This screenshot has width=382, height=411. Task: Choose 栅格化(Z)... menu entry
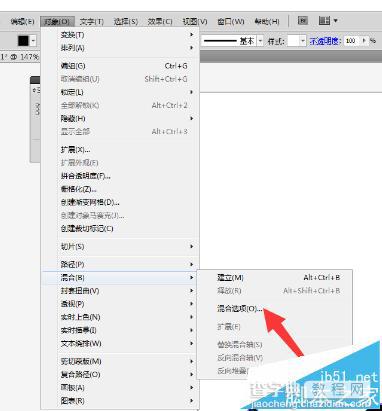[120, 189]
